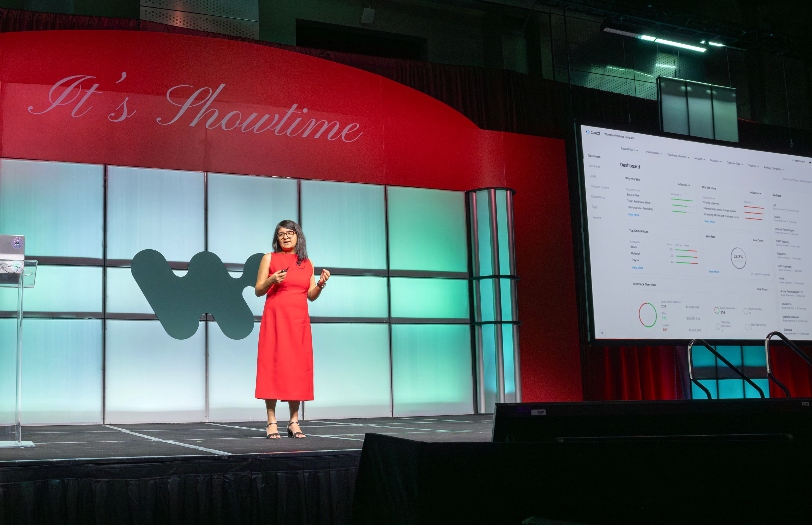Select Dashboard in the left sidebar
The height and width of the screenshot is (525, 812).
coord(594,156)
